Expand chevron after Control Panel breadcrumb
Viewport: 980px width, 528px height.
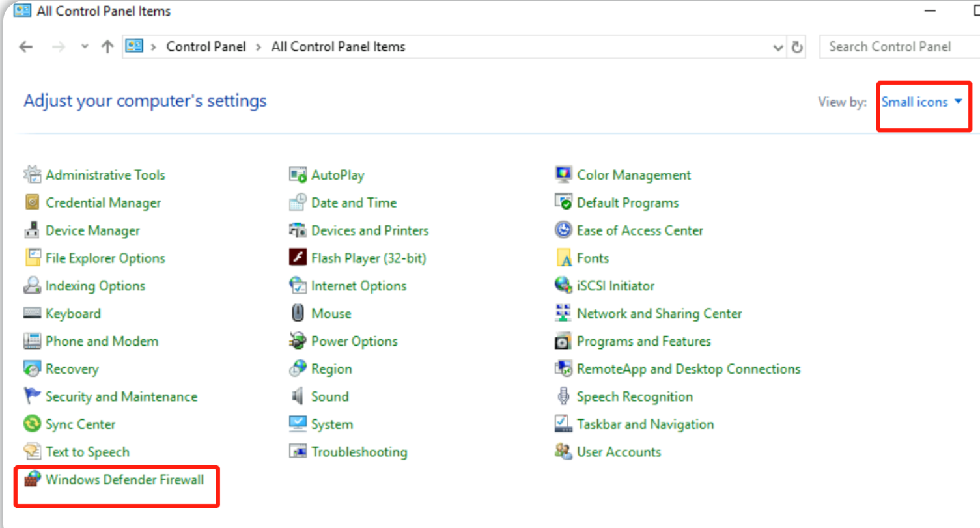pos(259,47)
